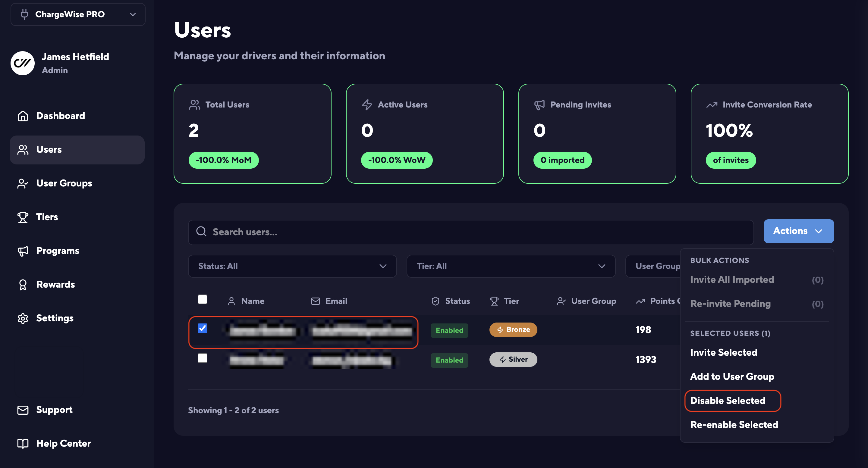Click the User Groups sidebar icon
868x468 pixels.
23,183
